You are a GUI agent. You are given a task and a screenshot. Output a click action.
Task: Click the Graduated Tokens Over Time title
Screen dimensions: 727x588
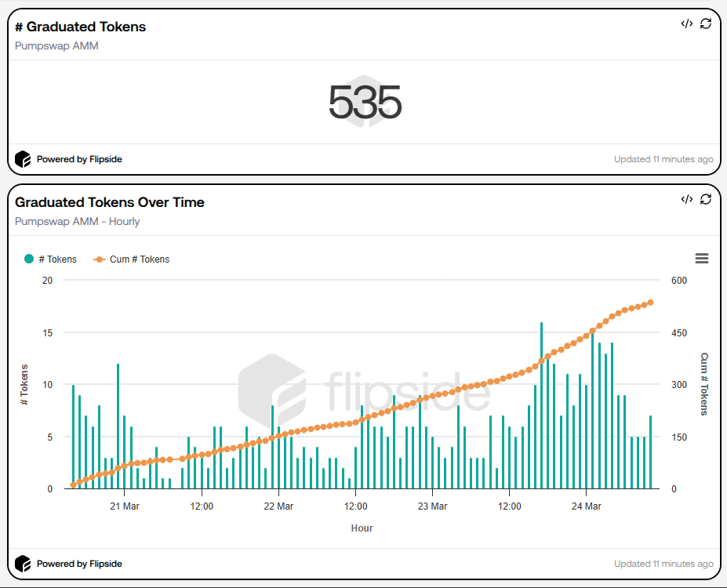point(110,202)
